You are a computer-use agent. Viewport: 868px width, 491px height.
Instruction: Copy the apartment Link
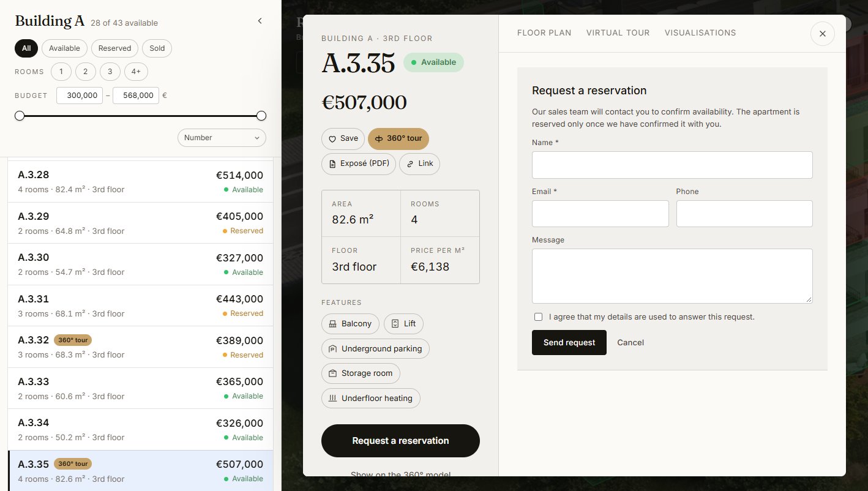click(419, 163)
